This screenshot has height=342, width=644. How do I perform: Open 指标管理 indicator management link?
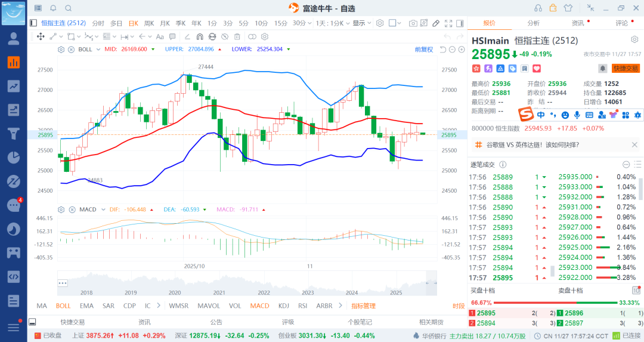coord(363,306)
